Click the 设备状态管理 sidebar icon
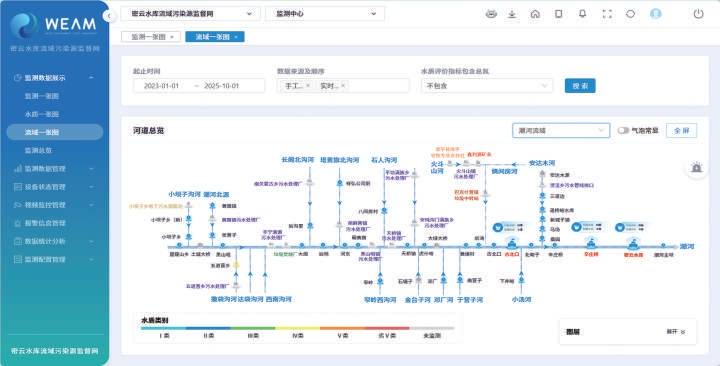Image resolution: width=720 pixels, height=366 pixels. [x=18, y=187]
